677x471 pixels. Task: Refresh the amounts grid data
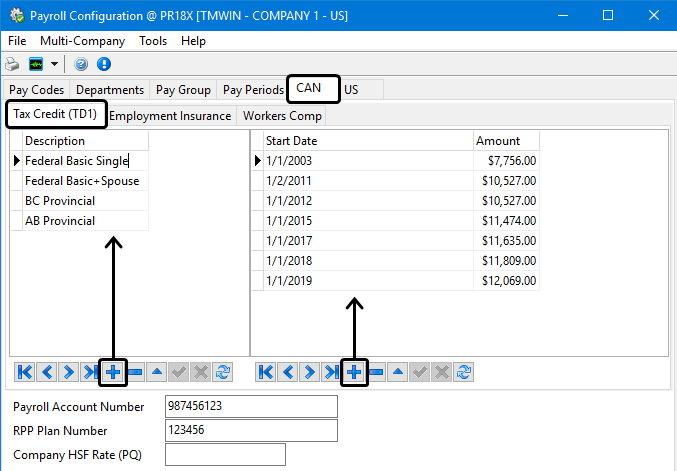point(464,372)
